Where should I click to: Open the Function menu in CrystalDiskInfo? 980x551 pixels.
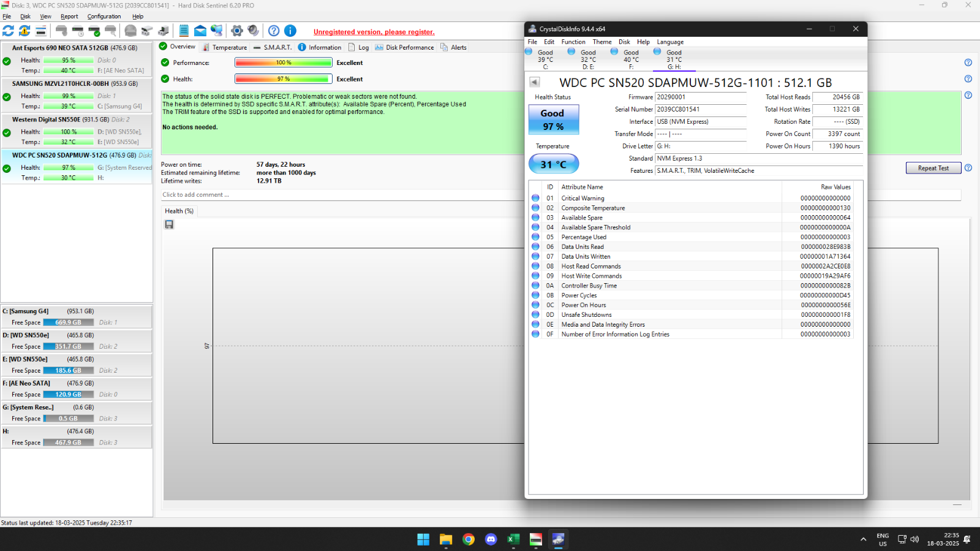point(573,42)
